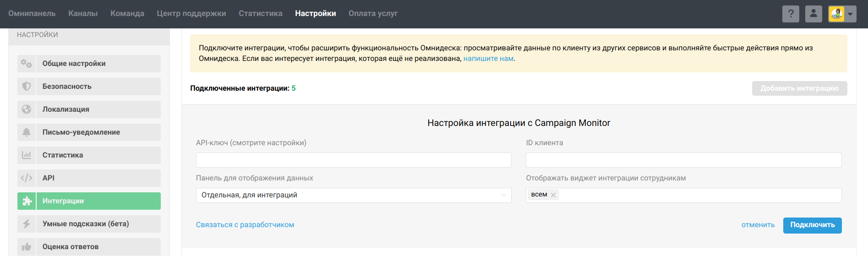The width and height of the screenshot is (868, 256).
Task: Click the bell icon for Письмо-уведомление
Action: click(x=27, y=132)
